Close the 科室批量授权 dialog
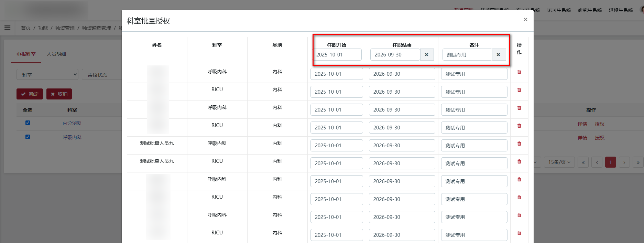644x243 pixels. (x=525, y=20)
